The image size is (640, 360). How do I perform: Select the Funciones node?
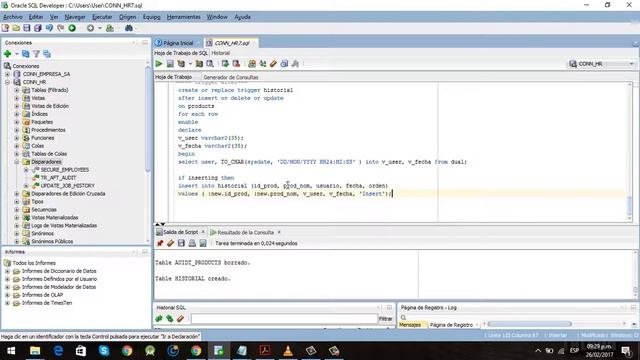42,138
